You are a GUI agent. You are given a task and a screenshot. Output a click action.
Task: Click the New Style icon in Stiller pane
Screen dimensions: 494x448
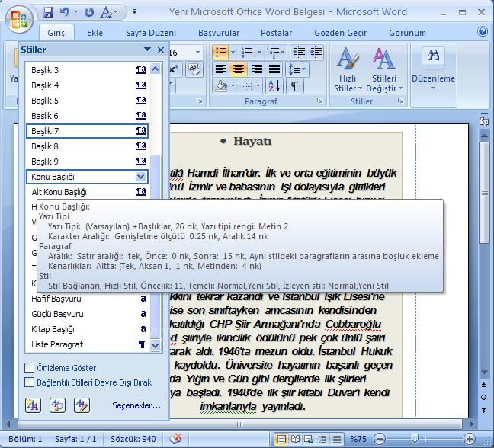[33, 405]
